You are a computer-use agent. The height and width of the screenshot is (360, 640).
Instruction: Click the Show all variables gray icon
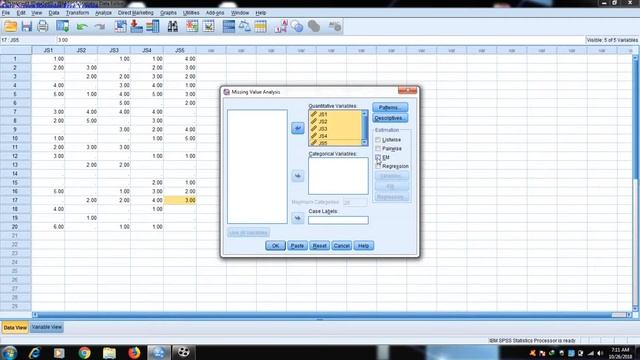(x=313, y=27)
